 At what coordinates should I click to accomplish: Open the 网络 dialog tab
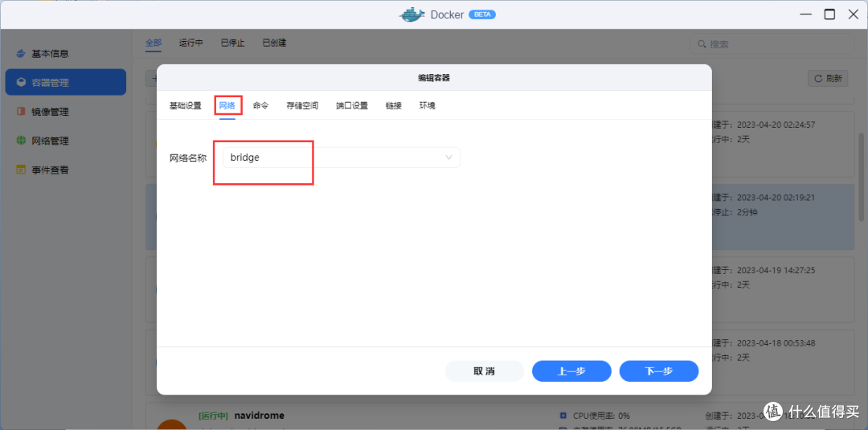pyautogui.click(x=227, y=106)
